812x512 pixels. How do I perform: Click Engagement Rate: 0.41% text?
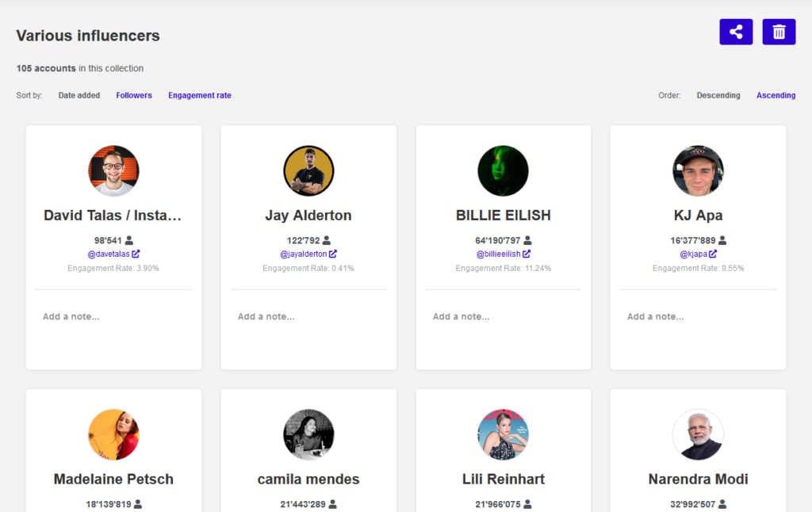[x=308, y=268]
